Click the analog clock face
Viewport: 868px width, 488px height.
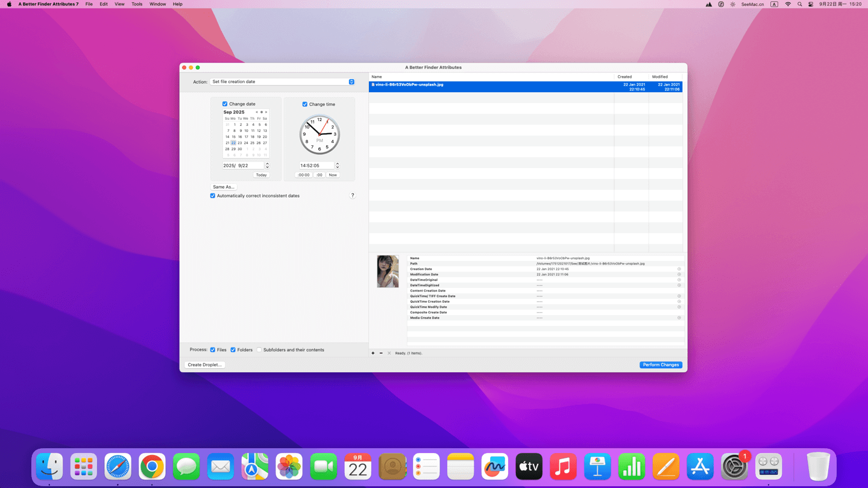click(319, 134)
